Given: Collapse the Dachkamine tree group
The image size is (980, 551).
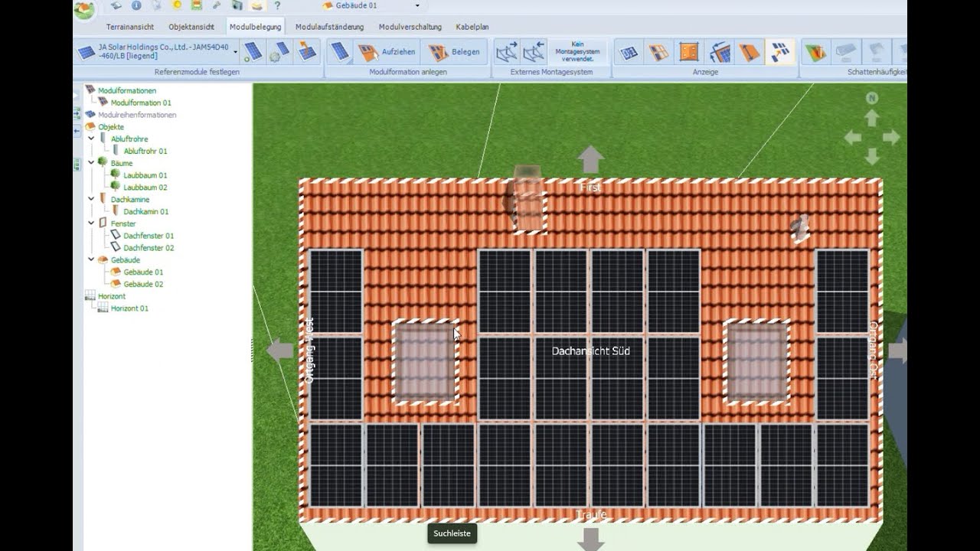Looking at the screenshot, I should (92, 199).
